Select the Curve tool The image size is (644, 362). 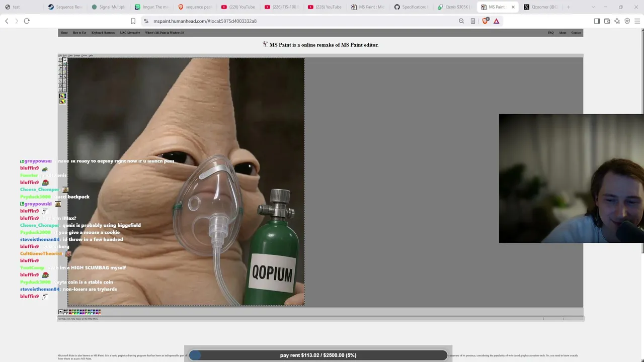[65, 81]
